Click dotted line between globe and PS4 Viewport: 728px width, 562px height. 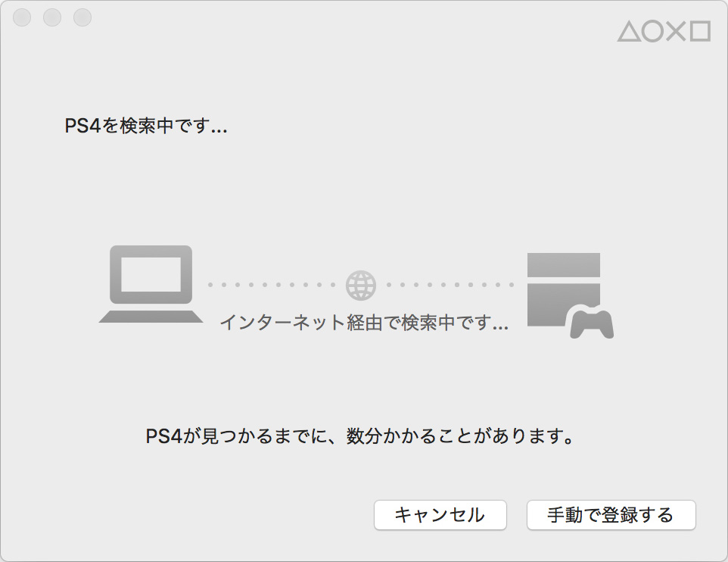click(450, 285)
